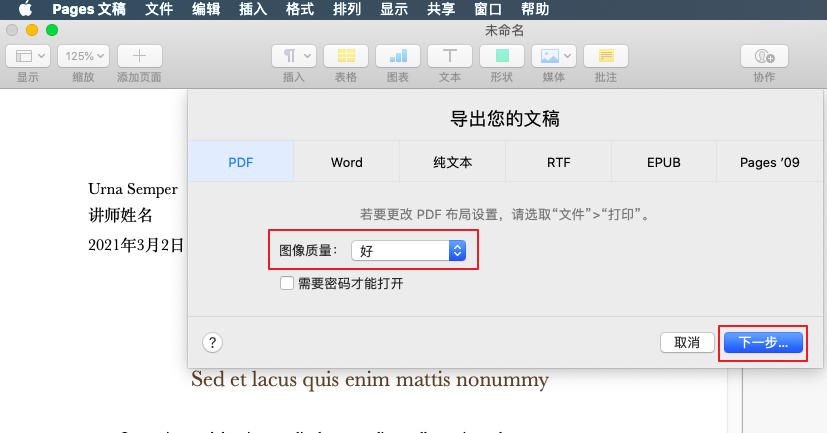827x433 pixels.
Task: Select the EPUB export tab
Action: click(x=664, y=162)
